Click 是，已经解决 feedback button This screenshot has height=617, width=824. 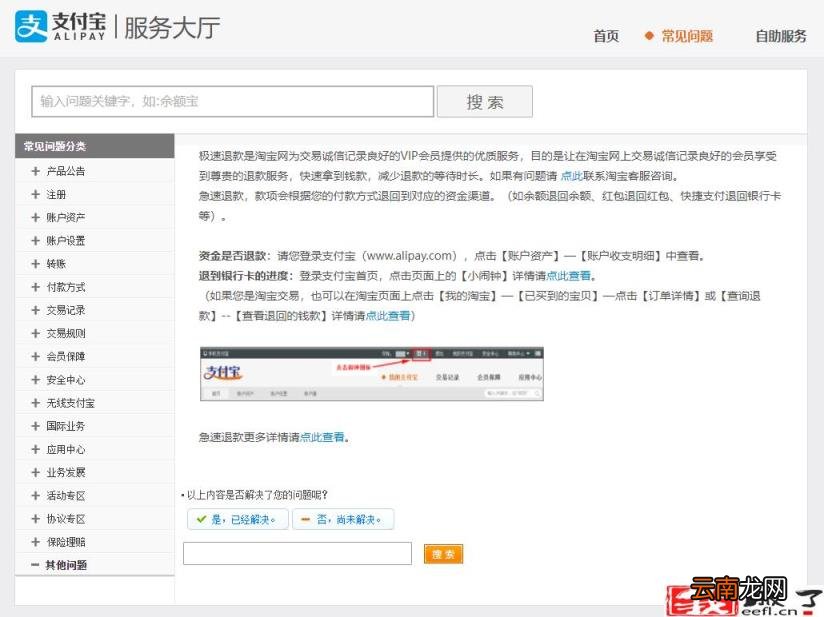pos(238,519)
